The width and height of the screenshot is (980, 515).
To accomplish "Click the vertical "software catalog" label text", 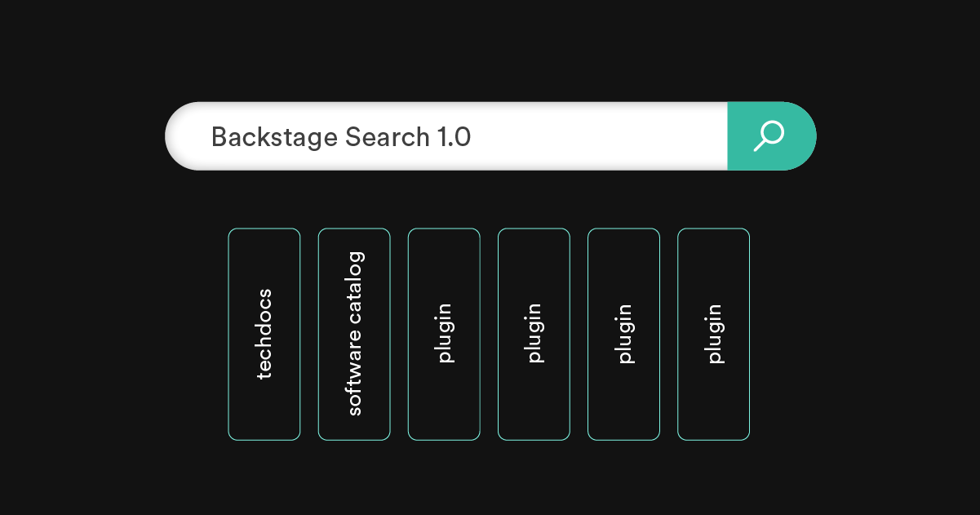I will (355, 334).
